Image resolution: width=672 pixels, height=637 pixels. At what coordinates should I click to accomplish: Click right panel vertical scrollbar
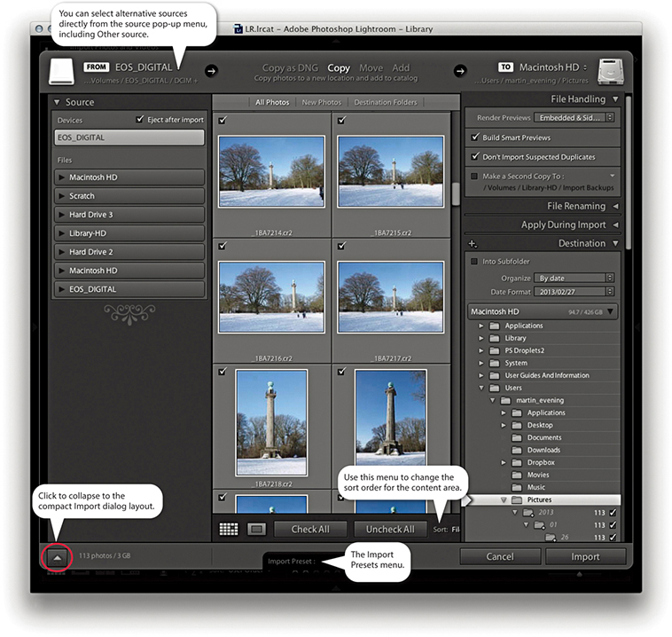click(629, 171)
